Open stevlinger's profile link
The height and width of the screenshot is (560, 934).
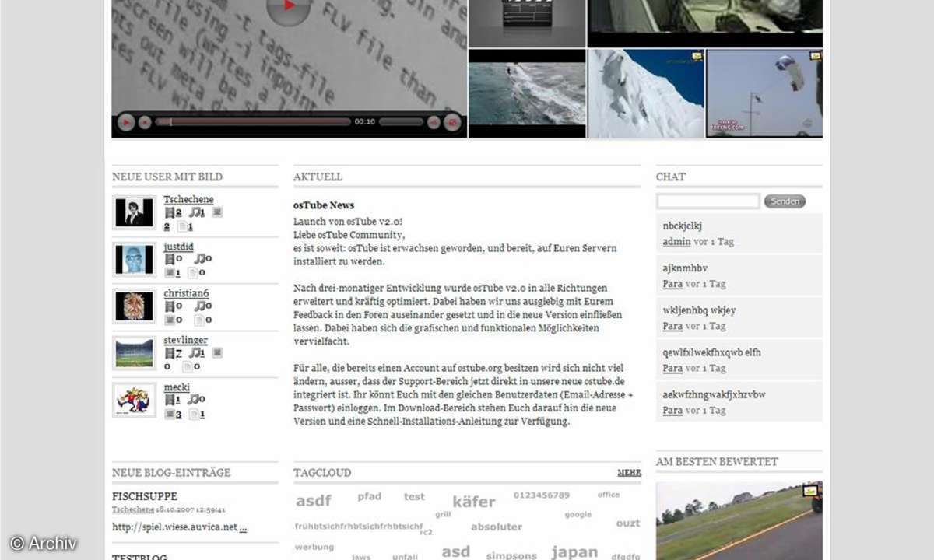point(185,340)
